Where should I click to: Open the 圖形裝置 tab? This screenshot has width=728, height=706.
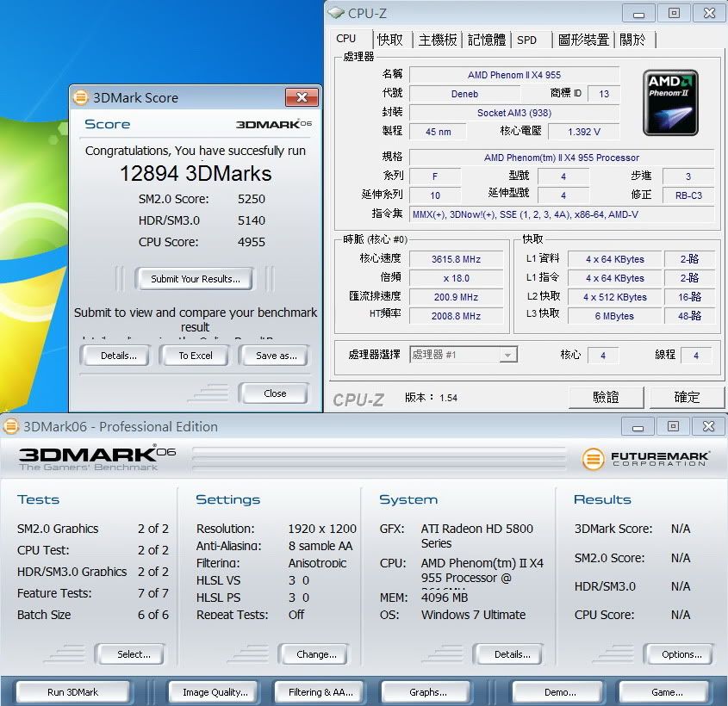(x=583, y=40)
